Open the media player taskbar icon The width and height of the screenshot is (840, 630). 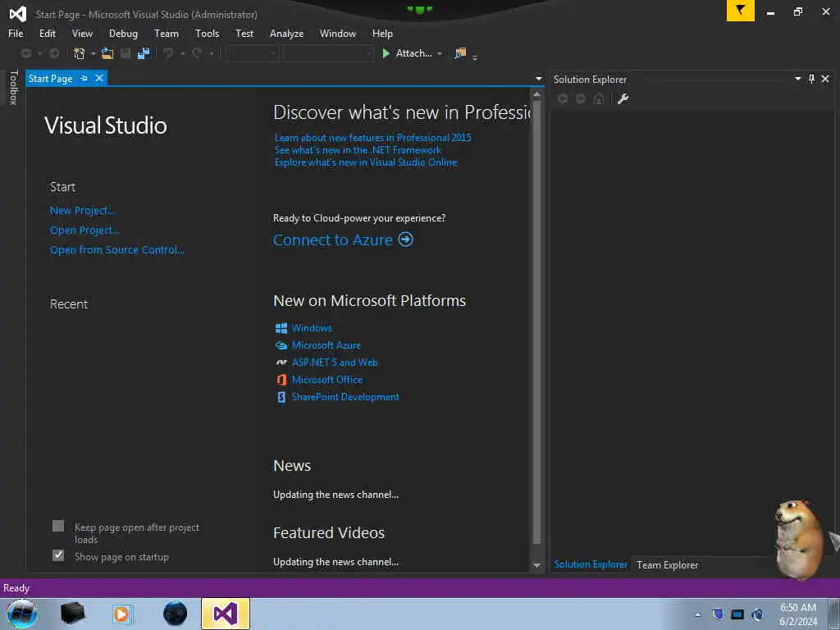click(x=121, y=614)
